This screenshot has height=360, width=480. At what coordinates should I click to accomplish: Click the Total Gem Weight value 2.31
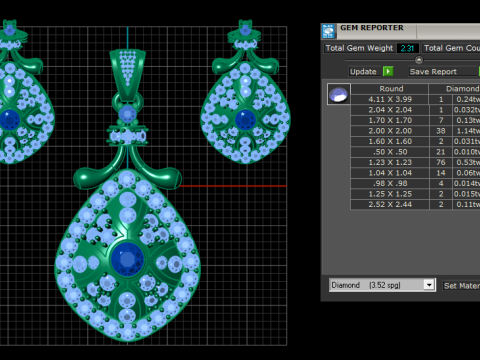407,48
